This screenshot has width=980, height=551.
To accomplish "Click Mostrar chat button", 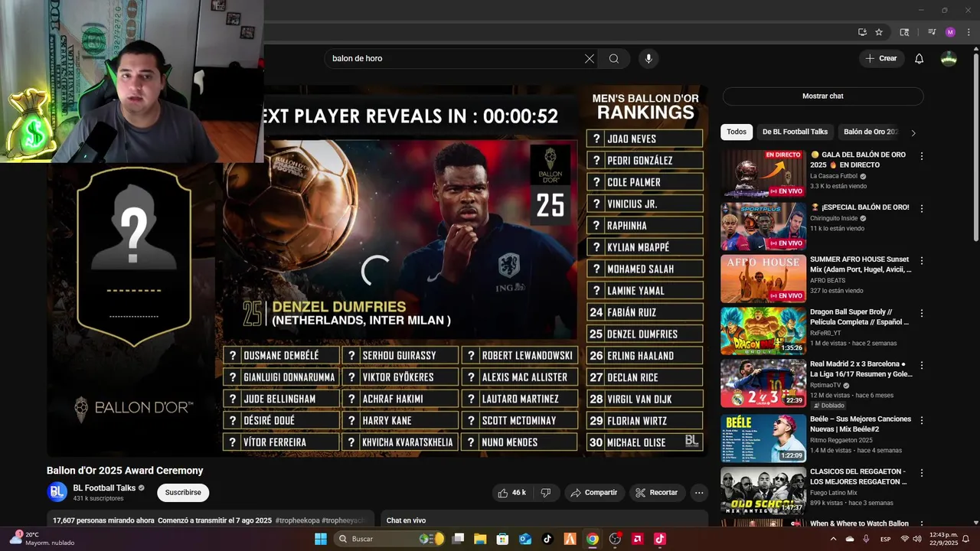I will 823,96.
